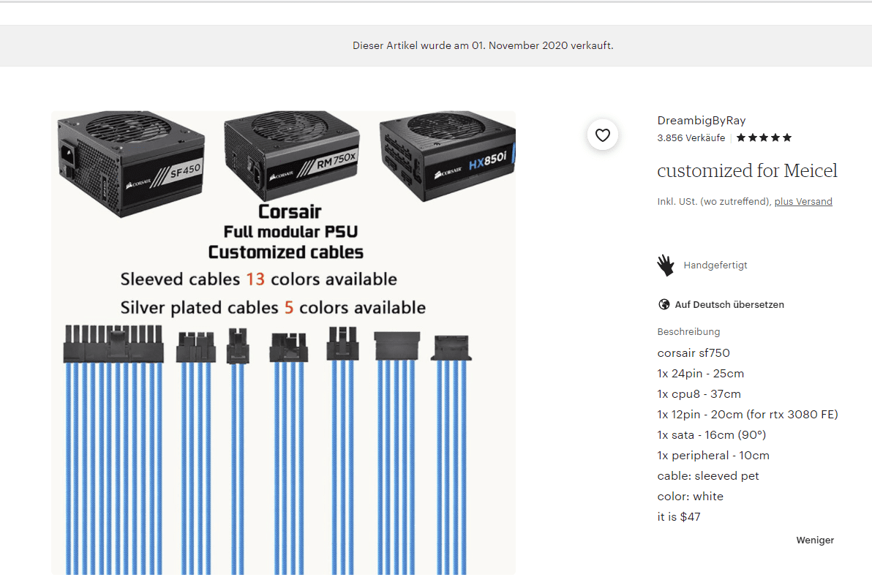872x588 pixels.
Task: Click the 'Inkl. USt. (wo zutreffend)' tax note
Action: click(x=714, y=202)
